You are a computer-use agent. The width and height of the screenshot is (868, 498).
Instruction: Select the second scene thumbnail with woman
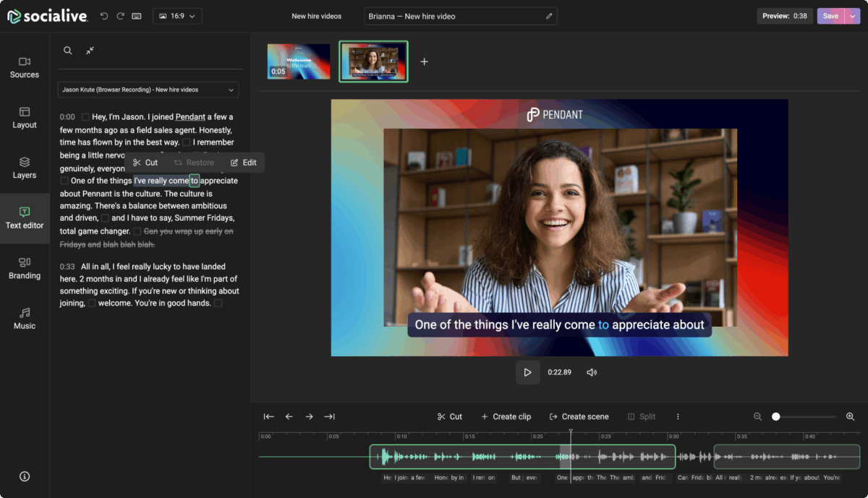tap(373, 61)
